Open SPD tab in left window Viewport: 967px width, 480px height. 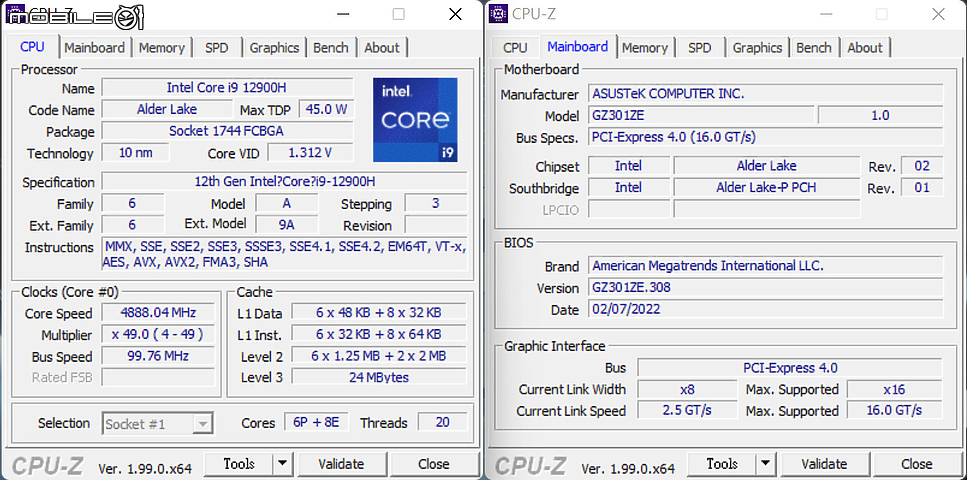tap(216, 48)
